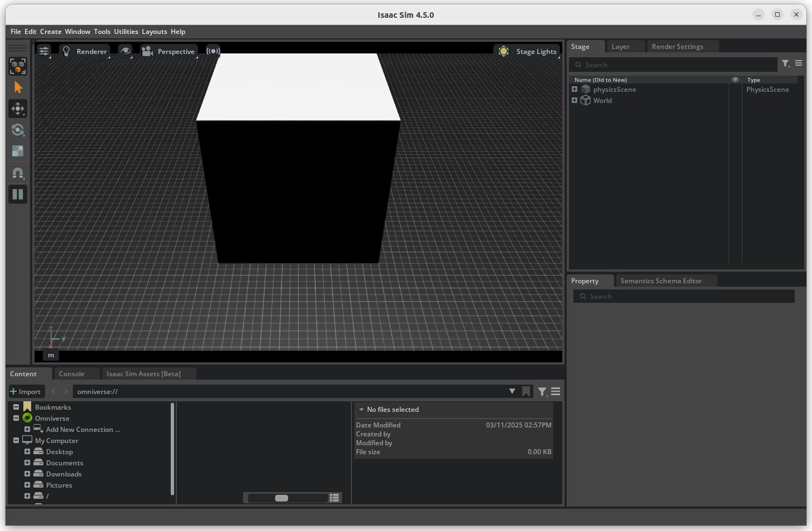The height and width of the screenshot is (531, 812).
Task: Open the selection mode tool in left toolbar
Action: (x=18, y=66)
